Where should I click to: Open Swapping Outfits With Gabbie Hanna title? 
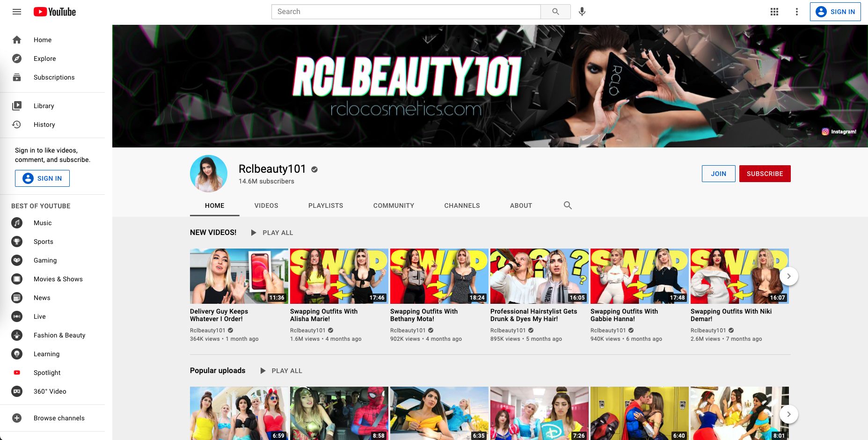[624, 315]
